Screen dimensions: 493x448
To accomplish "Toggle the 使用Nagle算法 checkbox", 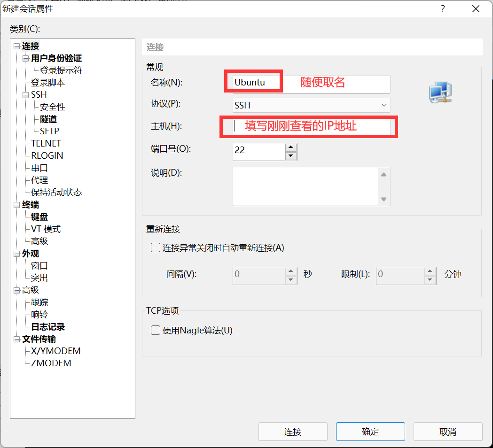I will coord(155,330).
